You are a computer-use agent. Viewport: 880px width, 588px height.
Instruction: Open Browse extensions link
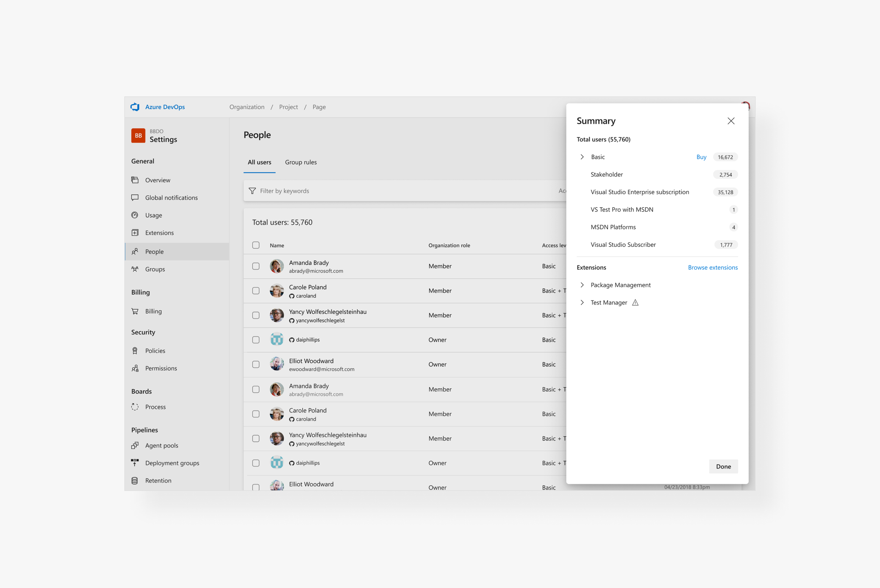click(x=712, y=267)
